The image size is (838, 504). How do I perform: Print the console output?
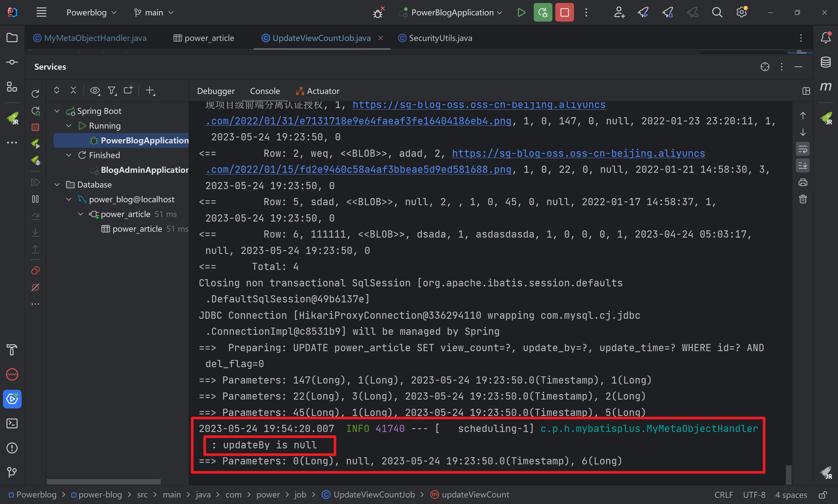click(x=803, y=182)
